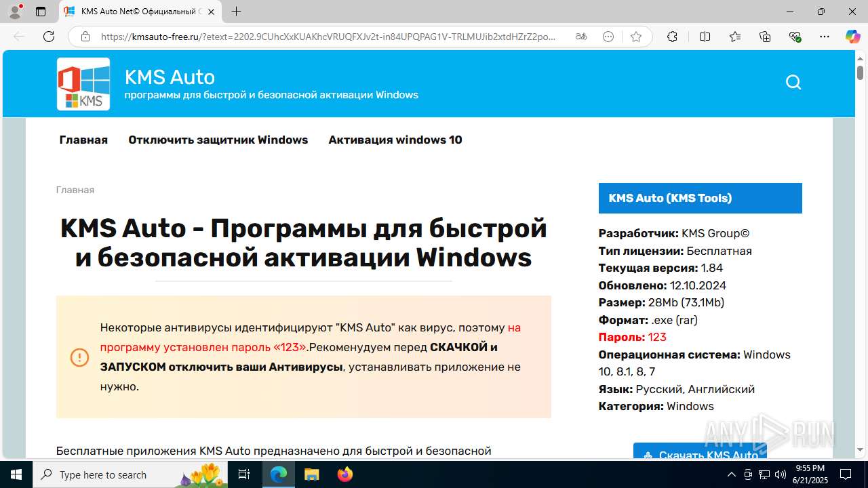Click the scrollbar down arrow
The image size is (868, 488).
click(x=860, y=450)
